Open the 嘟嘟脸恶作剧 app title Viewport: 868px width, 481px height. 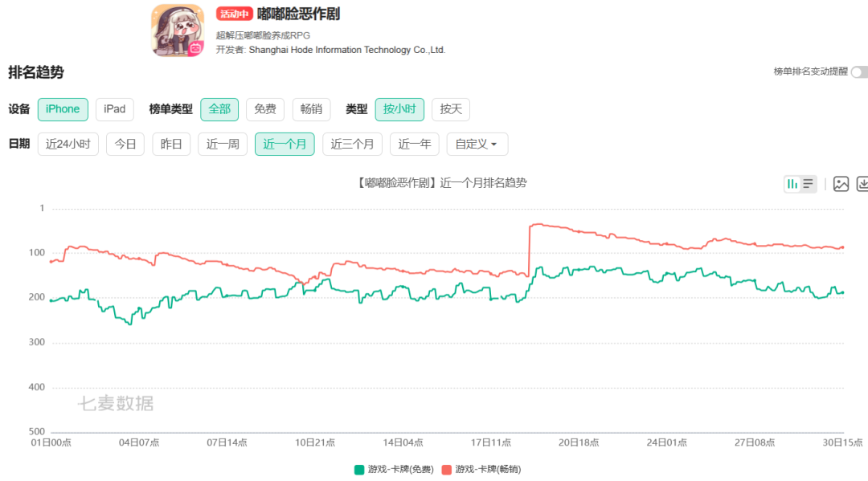click(298, 14)
